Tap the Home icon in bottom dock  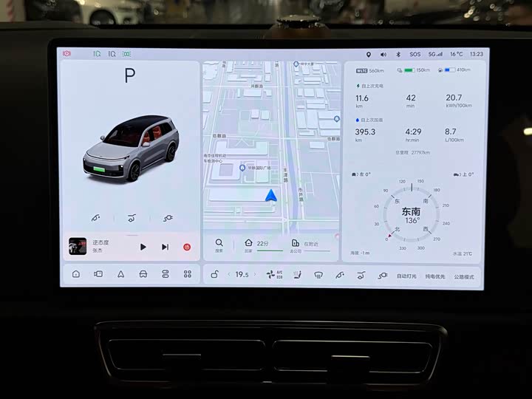pyautogui.click(x=76, y=274)
